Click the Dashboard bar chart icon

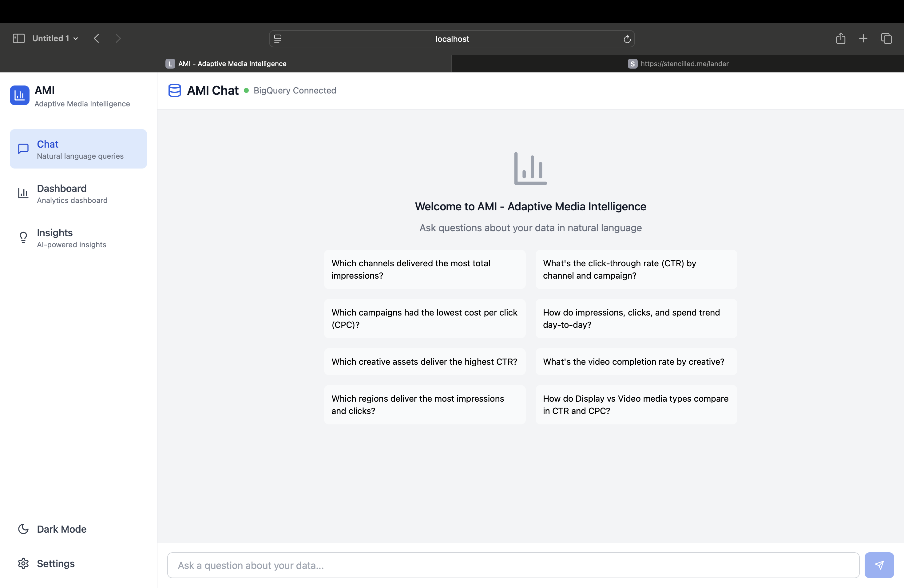(23, 193)
